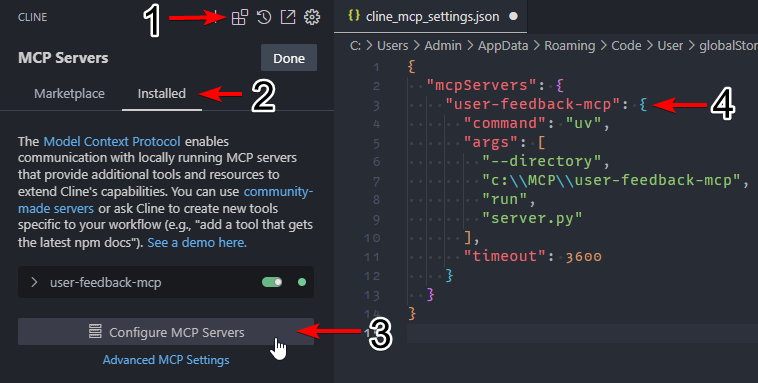Click Configure MCP Servers button
Viewport: 758px width, 383px height.
coord(166,332)
